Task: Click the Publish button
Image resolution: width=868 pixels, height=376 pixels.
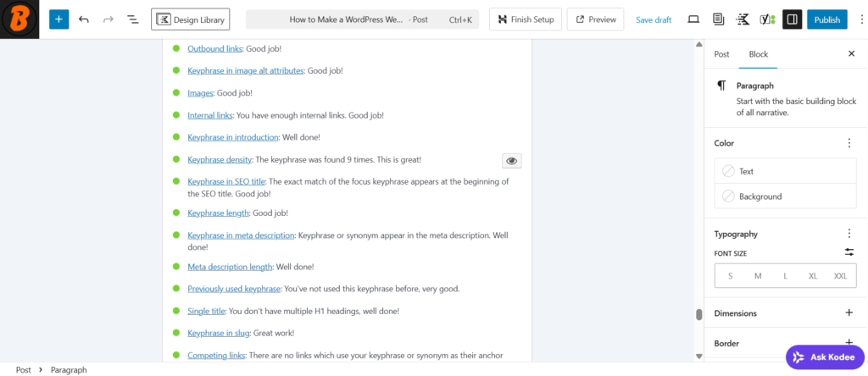Action: (x=826, y=19)
